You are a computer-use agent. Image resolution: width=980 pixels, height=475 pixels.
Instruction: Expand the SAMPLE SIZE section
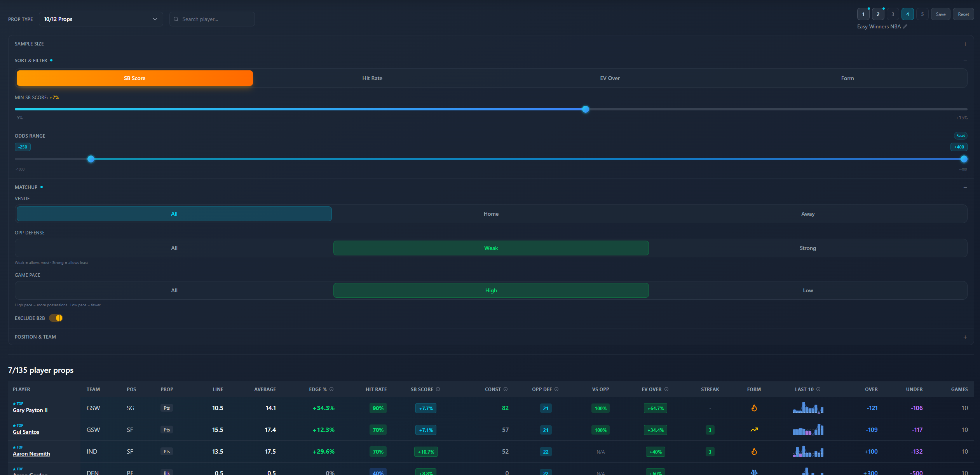pos(965,44)
